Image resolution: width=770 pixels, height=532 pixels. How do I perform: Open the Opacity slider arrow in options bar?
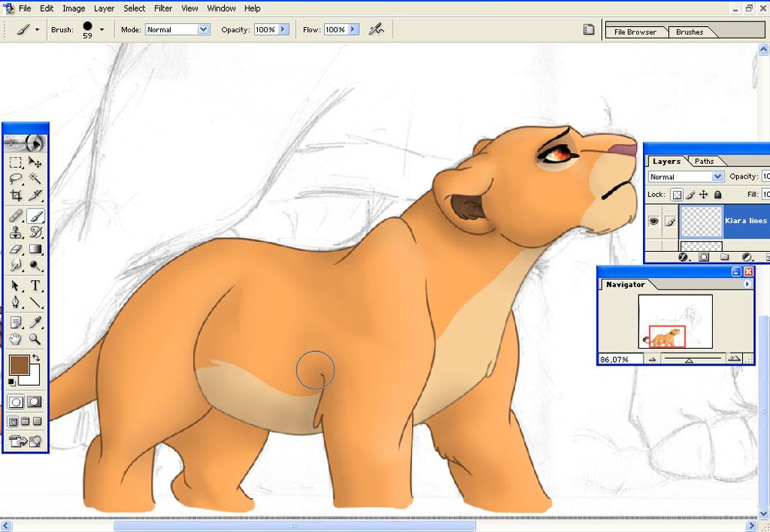point(283,29)
